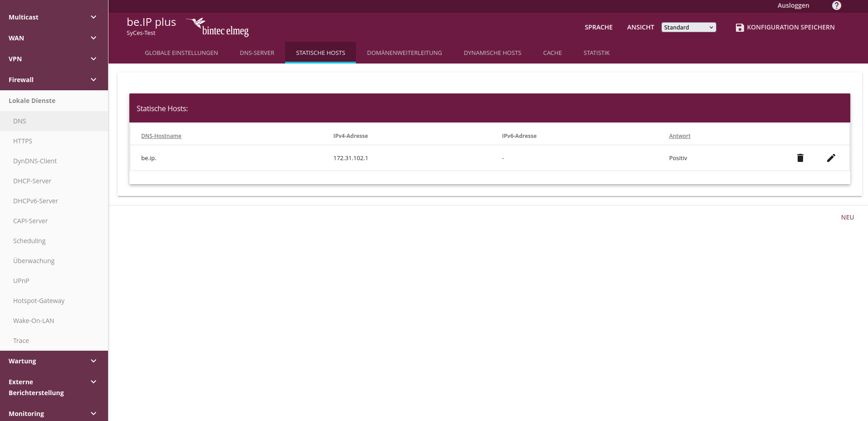Click the be.ip. hostname cell
The height and width of the screenshot is (421, 868).
pyautogui.click(x=148, y=158)
